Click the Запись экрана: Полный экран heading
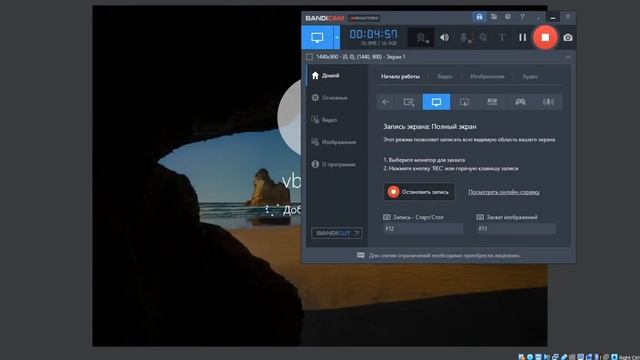Image resolution: width=640 pixels, height=360 pixels. coord(429,127)
